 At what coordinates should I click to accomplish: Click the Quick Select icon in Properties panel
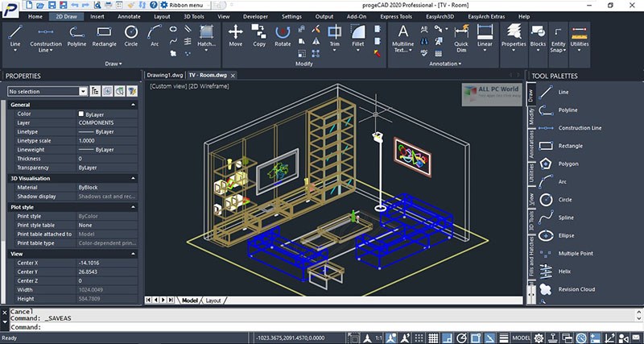131,91
